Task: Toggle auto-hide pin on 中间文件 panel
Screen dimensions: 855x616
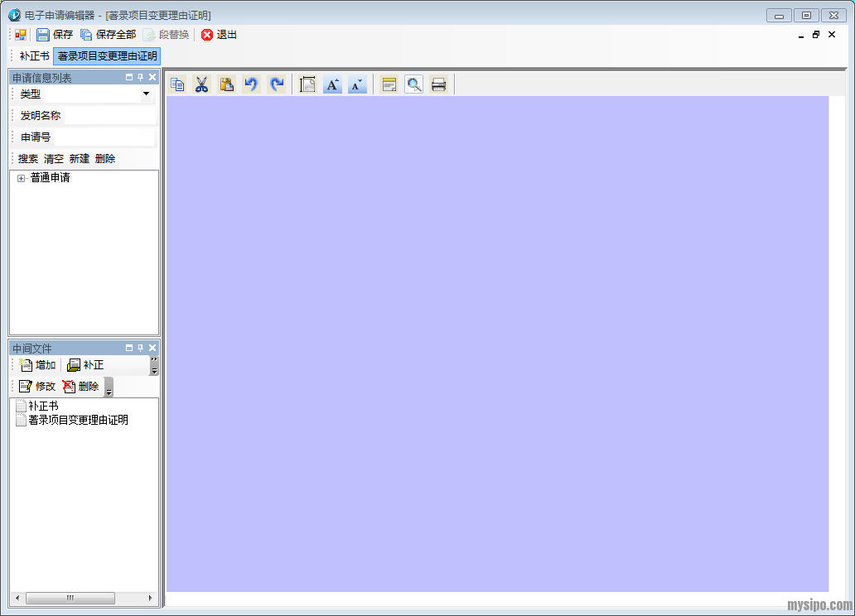Action: point(141,349)
